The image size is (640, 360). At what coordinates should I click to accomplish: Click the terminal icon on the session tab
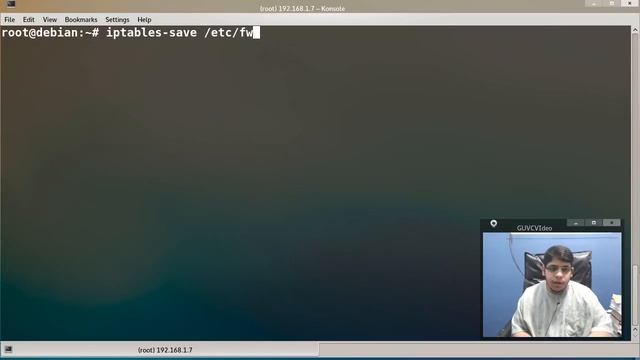coord(8,350)
